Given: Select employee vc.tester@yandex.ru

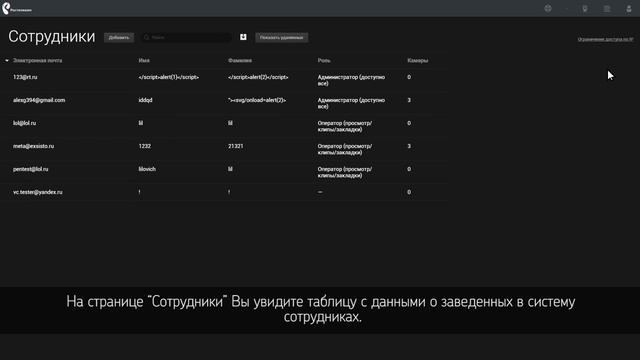Looking at the screenshot, I should (38, 192).
